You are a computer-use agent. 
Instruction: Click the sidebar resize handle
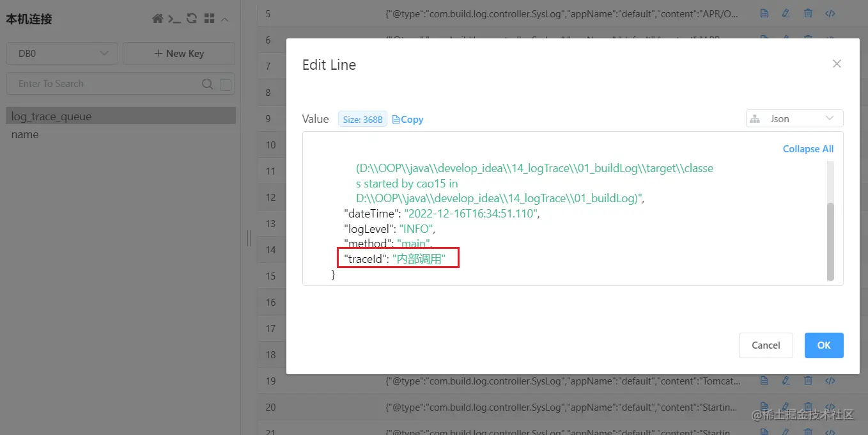click(249, 238)
